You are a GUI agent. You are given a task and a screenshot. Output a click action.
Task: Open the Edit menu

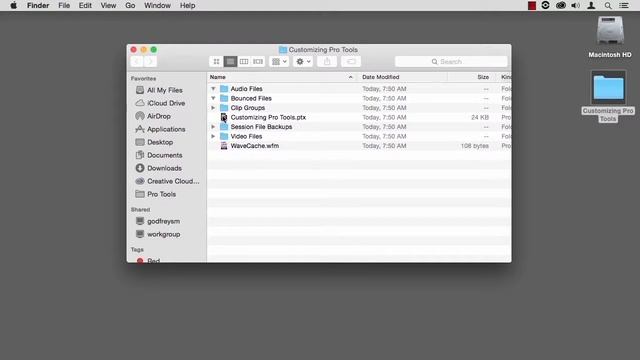(85, 6)
